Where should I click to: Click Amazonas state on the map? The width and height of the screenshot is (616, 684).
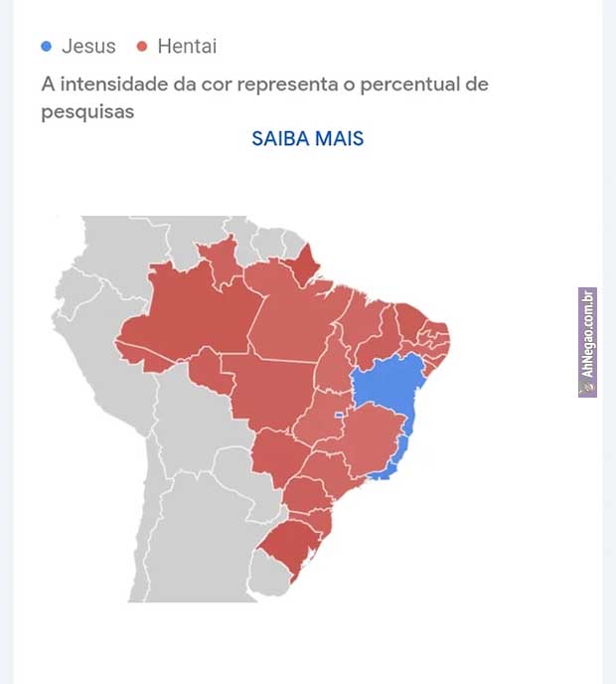coord(189,308)
